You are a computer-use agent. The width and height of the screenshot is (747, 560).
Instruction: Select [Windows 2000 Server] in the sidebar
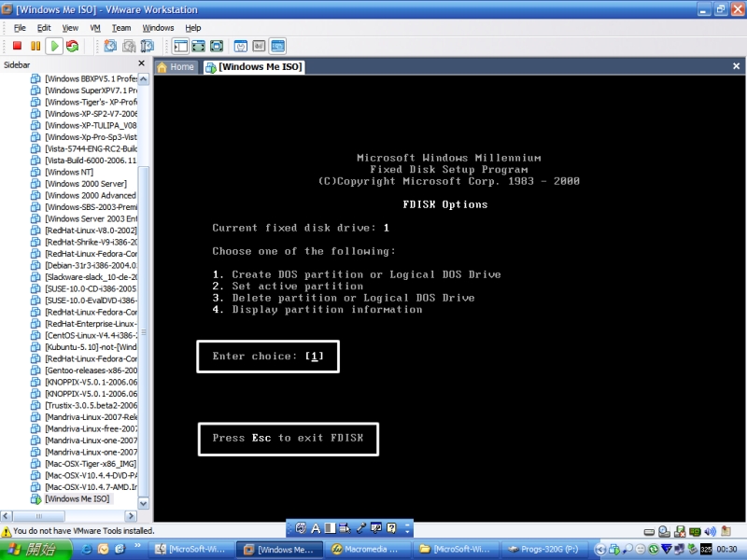coord(78,184)
